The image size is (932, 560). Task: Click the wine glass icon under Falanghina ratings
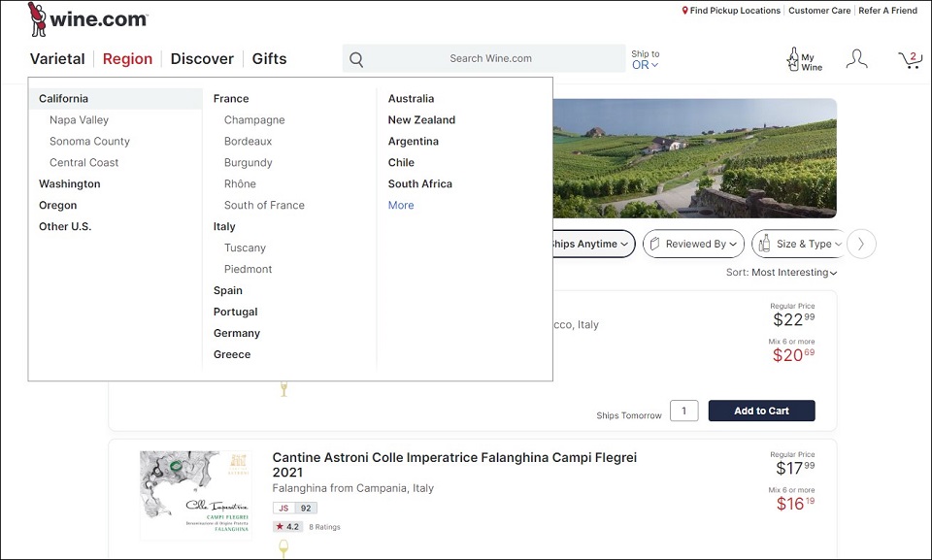pyautogui.click(x=283, y=547)
